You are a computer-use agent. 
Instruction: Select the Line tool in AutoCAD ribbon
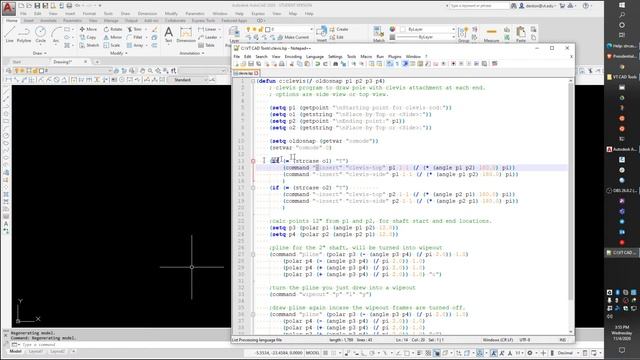pyautogui.click(x=9, y=35)
